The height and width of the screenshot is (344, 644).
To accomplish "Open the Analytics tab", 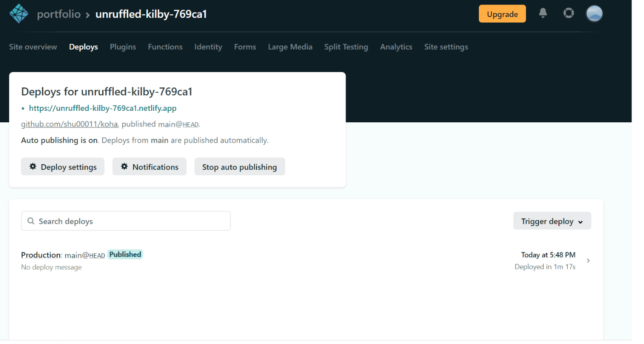I will (x=396, y=47).
